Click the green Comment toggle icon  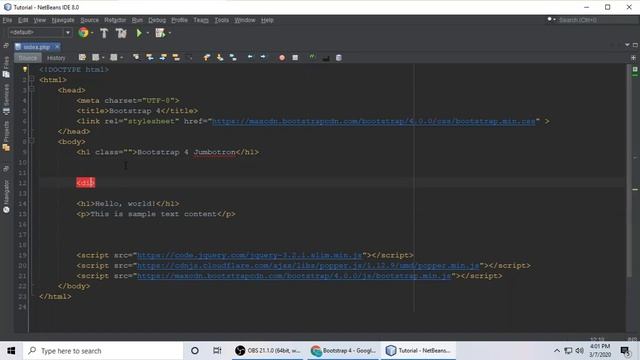tap(312, 57)
